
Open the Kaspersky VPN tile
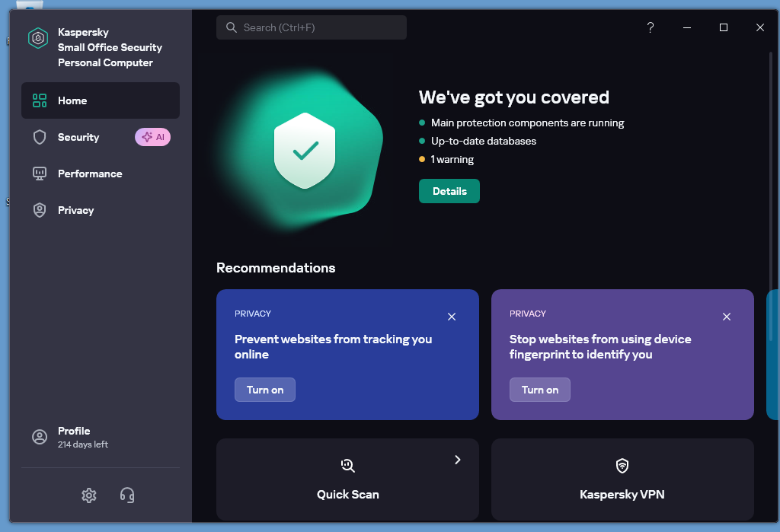[x=622, y=479]
